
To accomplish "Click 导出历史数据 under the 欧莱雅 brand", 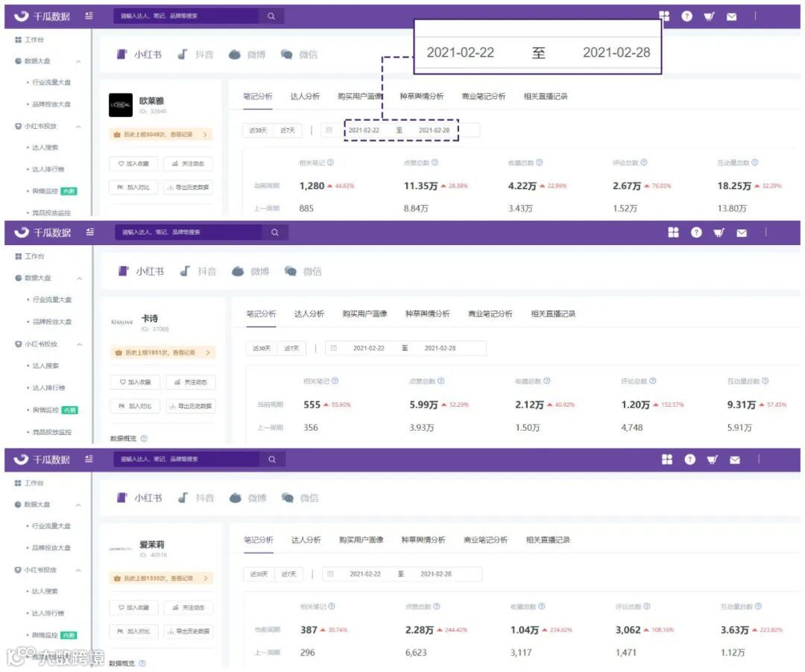I will click(188, 187).
